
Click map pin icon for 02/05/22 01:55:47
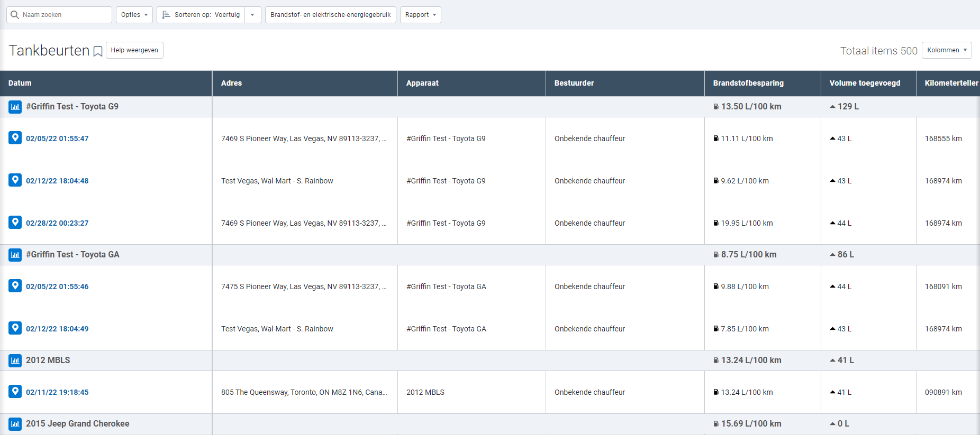(x=15, y=138)
